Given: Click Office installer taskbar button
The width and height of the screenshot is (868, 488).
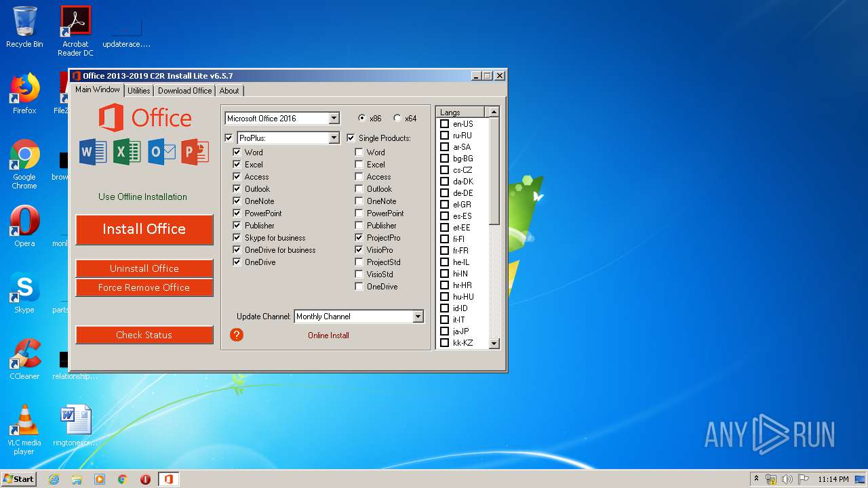Looking at the screenshot, I should click(x=168, y=479).
